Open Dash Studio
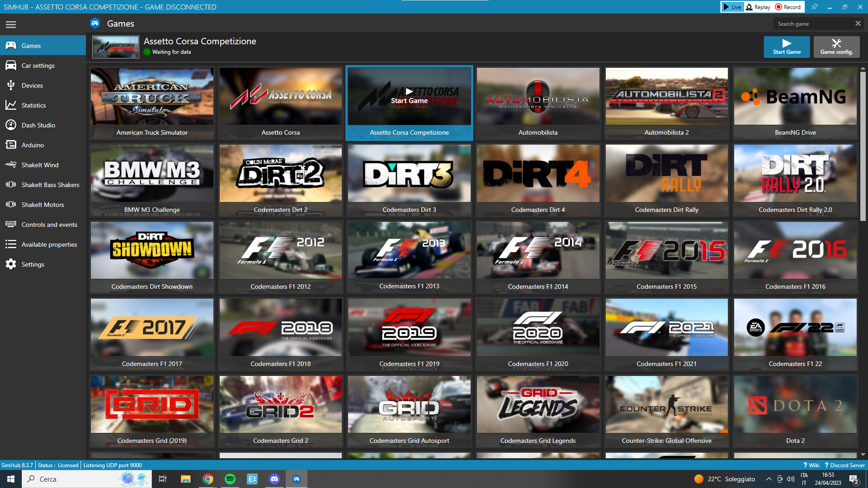 point(43,125)
